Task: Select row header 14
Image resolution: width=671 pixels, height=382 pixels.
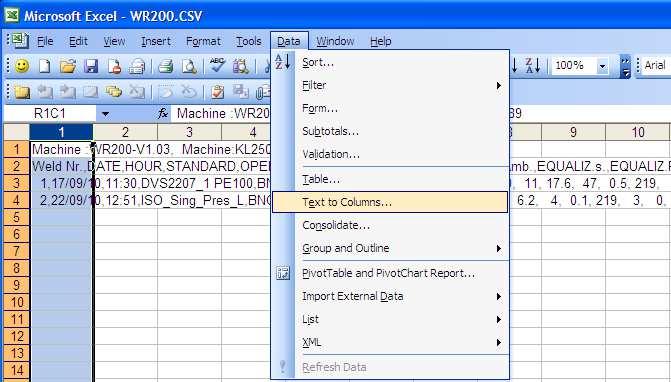Action: 16,370
